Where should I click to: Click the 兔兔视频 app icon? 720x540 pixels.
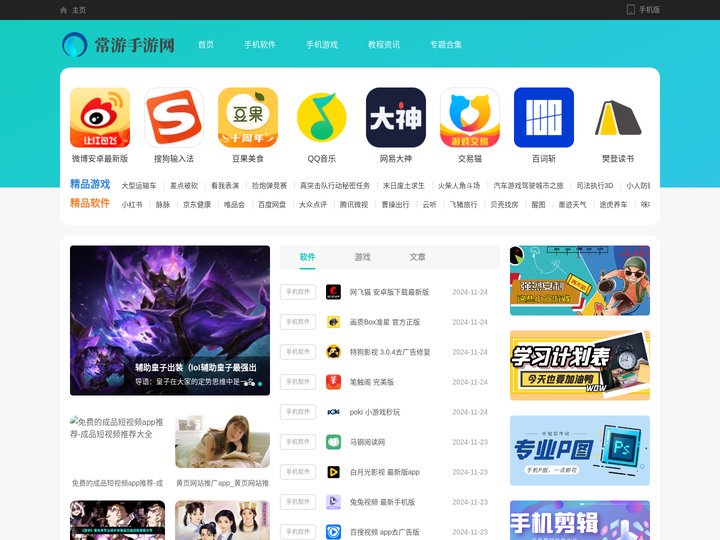pyautogui.click(x=333, y=502)
